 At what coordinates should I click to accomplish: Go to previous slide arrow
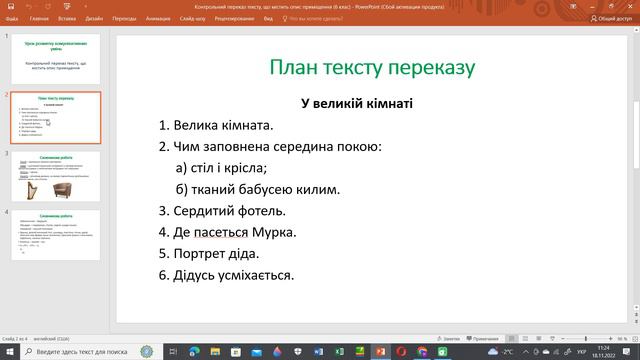coord(636,314)
